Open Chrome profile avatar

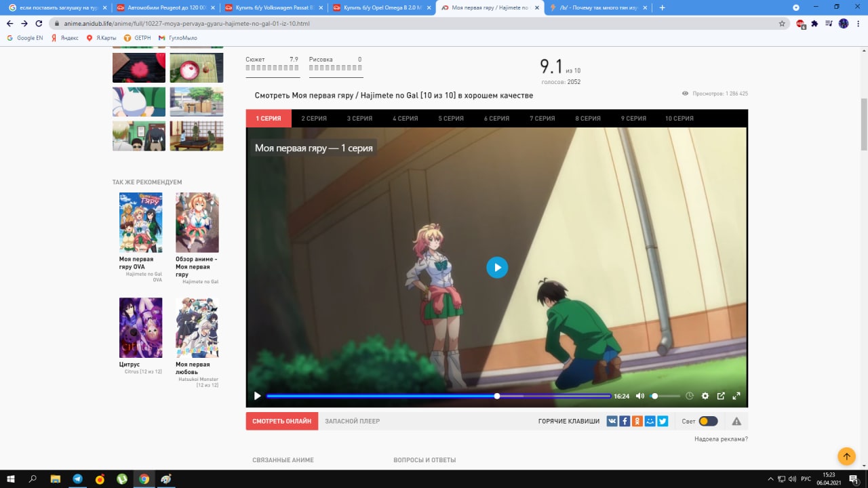tap(844, 23)
